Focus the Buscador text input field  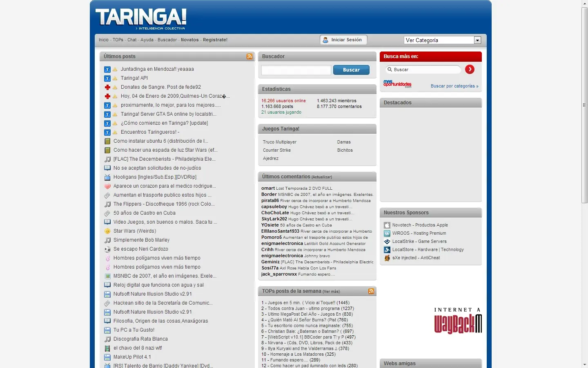point(296,70)
